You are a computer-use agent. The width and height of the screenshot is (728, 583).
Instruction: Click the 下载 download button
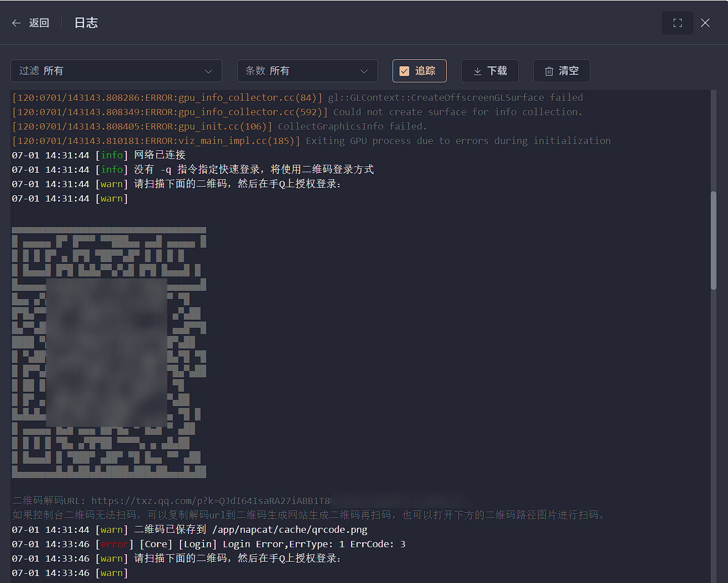490,71
